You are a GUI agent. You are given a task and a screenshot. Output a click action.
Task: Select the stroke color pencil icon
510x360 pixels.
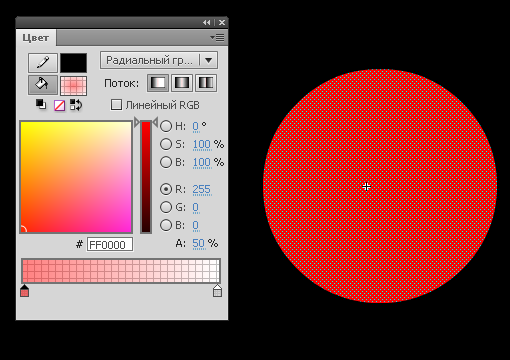(43, 63)
